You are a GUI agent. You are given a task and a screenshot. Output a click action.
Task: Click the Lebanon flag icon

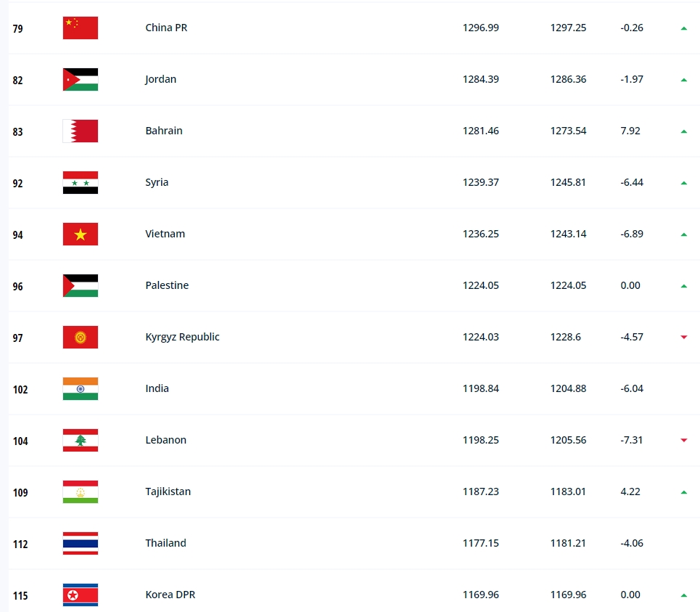[81, 440]
